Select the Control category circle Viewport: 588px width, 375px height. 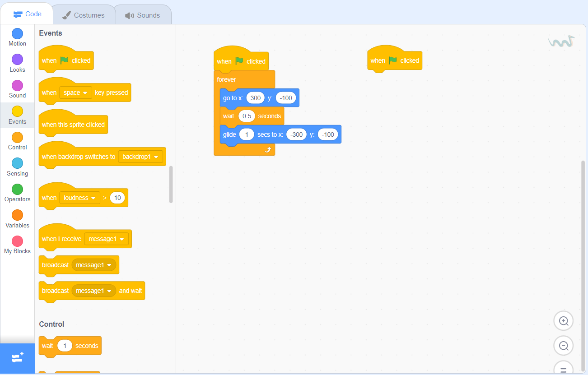pyautogui.click(x=17, y=138)
